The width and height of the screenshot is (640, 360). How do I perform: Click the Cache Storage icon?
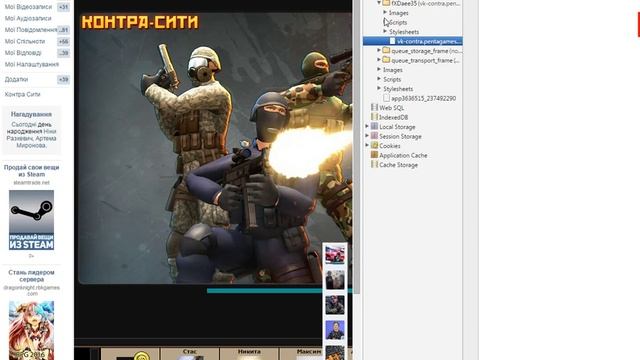click(374, 164)
